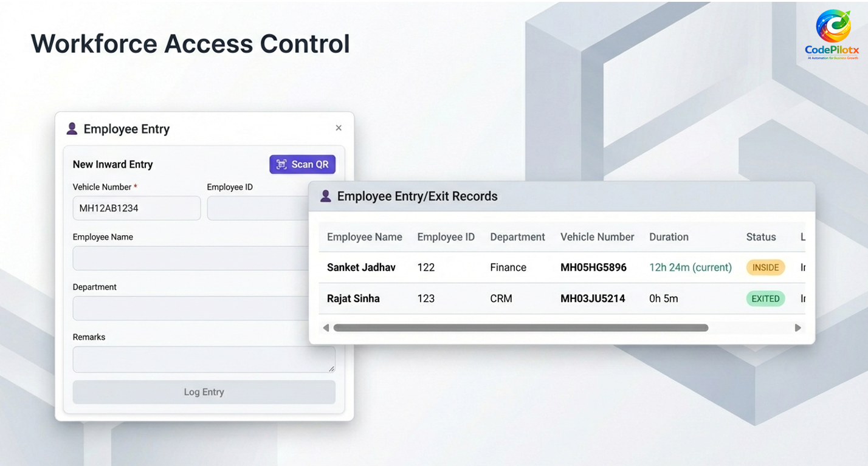This screenshot has width=868, height=466.
Task: Click the Employee Entry person icon
Action: 72,129
